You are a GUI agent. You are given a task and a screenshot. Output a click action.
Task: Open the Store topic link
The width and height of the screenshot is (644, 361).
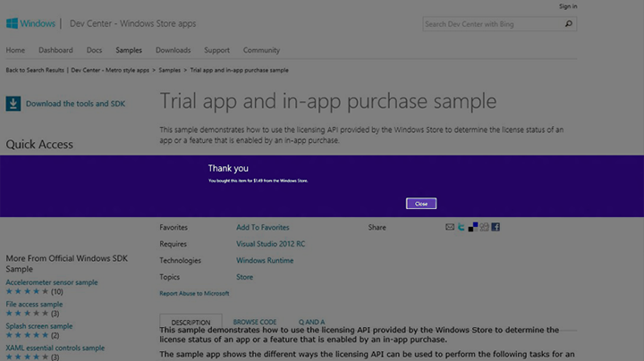click(x=244, y=277)
